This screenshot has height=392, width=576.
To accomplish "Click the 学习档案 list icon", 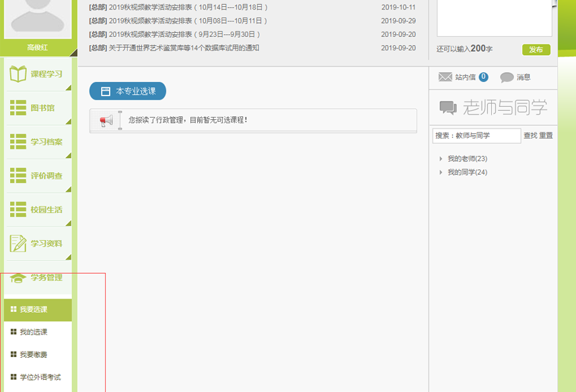I will tap(18, 142).
